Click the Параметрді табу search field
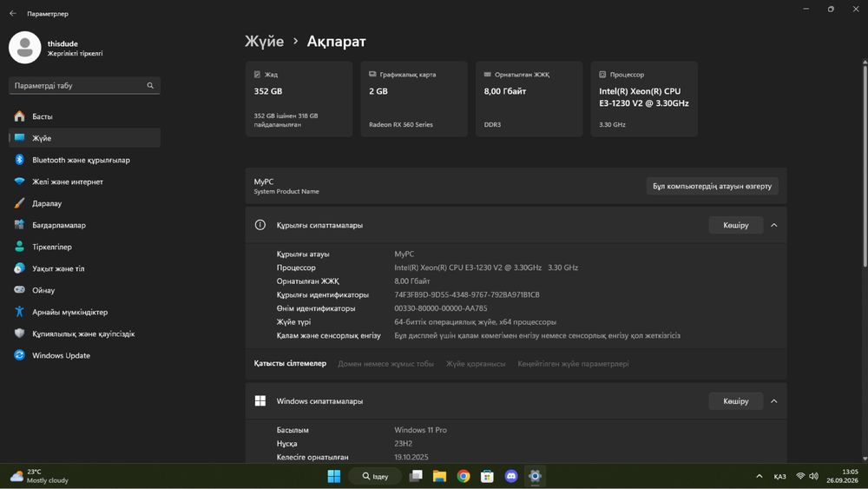 click(x=84, y=85)
